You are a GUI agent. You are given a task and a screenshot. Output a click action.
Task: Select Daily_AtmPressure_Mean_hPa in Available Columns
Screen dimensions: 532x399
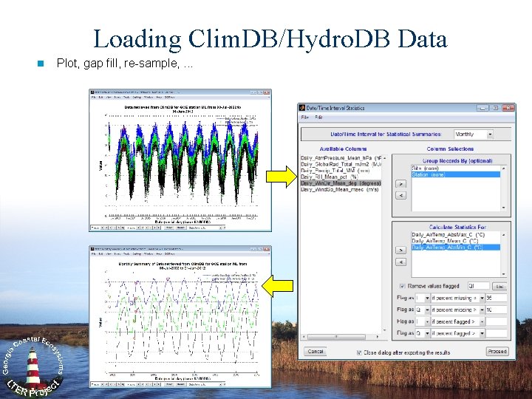341,158
